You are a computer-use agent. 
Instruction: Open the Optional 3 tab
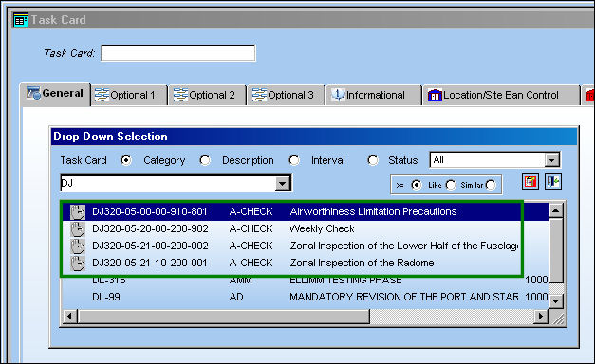click(287, 95)
